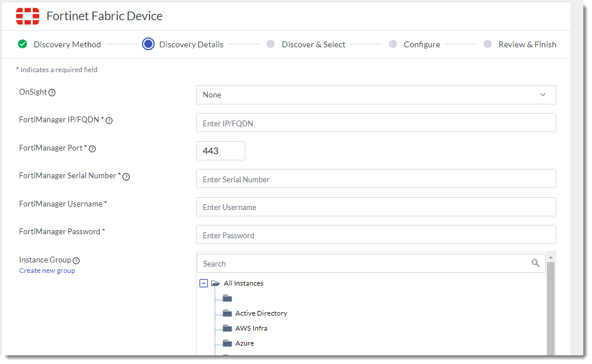Open the Create new group link
Image resolution: width=592 pixels, height=364 pixels.
click(47, 270)
